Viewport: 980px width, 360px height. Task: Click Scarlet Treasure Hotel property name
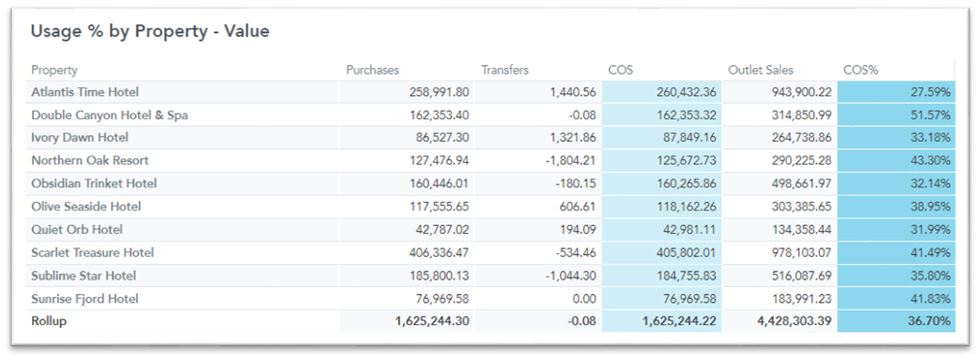click(92, 252)
